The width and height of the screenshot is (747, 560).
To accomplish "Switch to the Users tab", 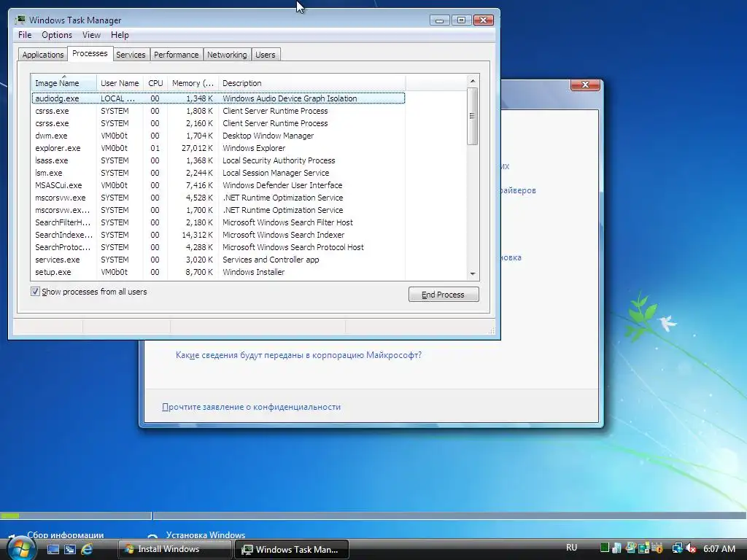I will point(266,55).
